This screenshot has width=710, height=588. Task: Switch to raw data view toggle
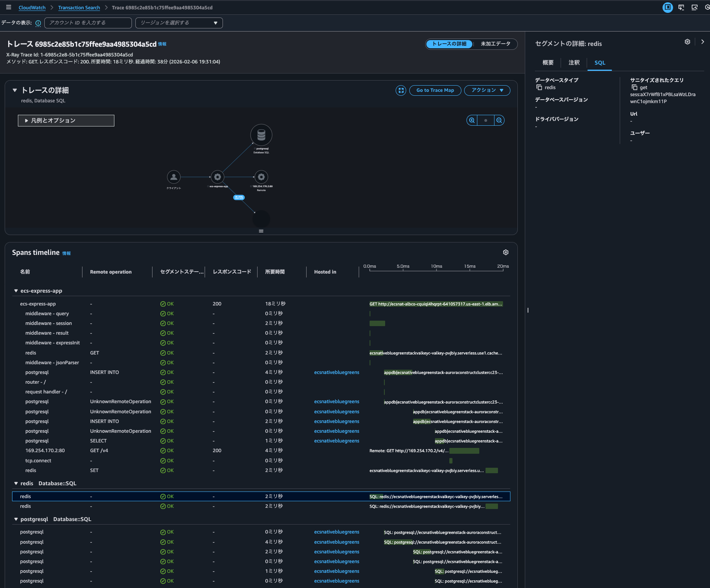[495, 44]
